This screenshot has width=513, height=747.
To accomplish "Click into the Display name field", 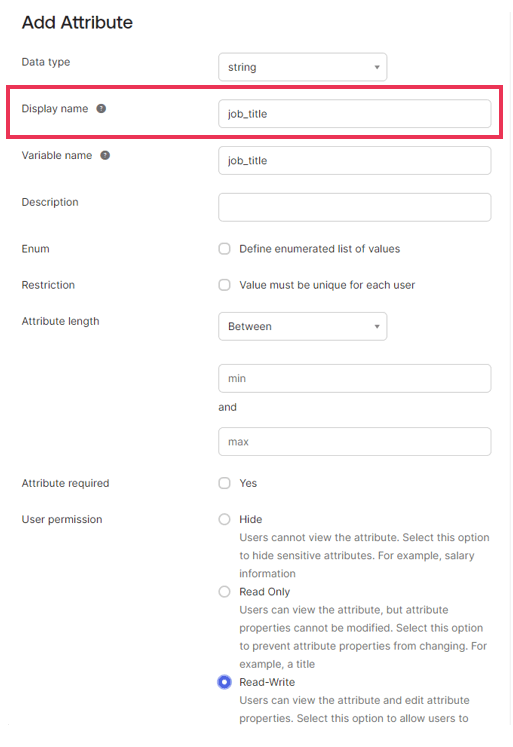I will tap(354, 114).
